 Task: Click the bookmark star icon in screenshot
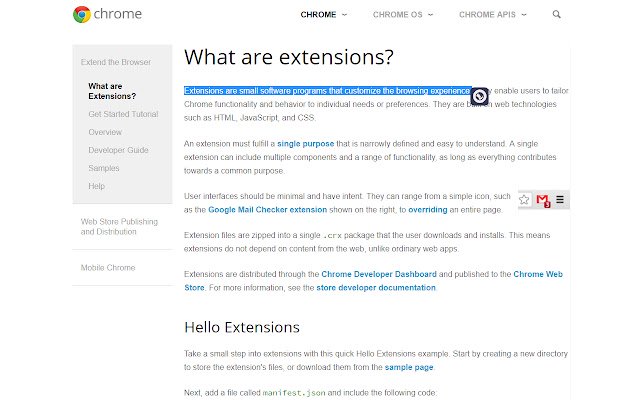tap(524, 200)
